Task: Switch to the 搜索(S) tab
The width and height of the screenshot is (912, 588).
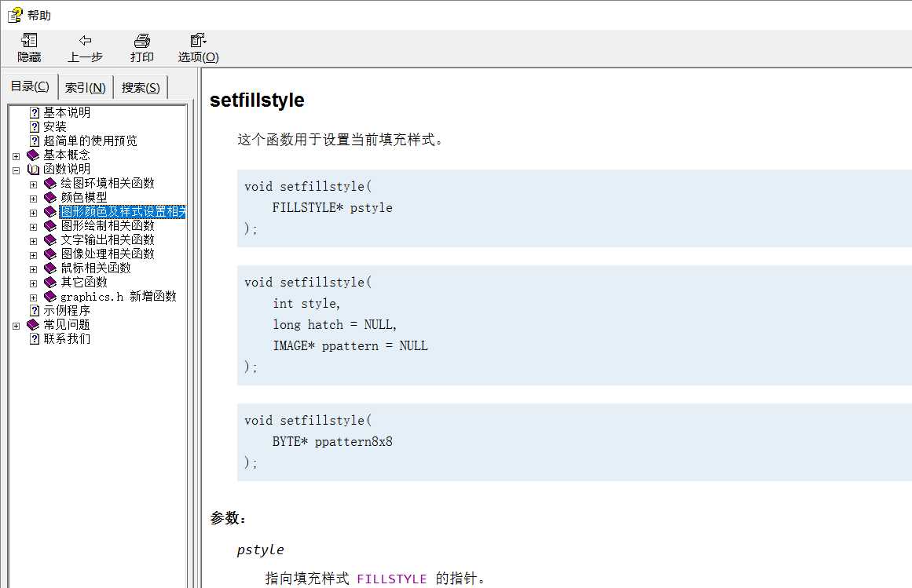Action: (x=141, y=88)
